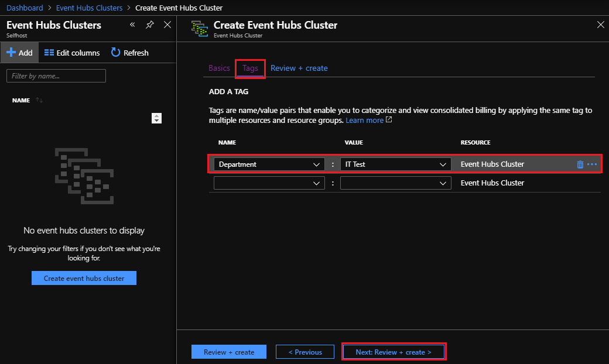Open the Review + create tab
The height and width of the screenshot is (364, 609).
point(299,68)
